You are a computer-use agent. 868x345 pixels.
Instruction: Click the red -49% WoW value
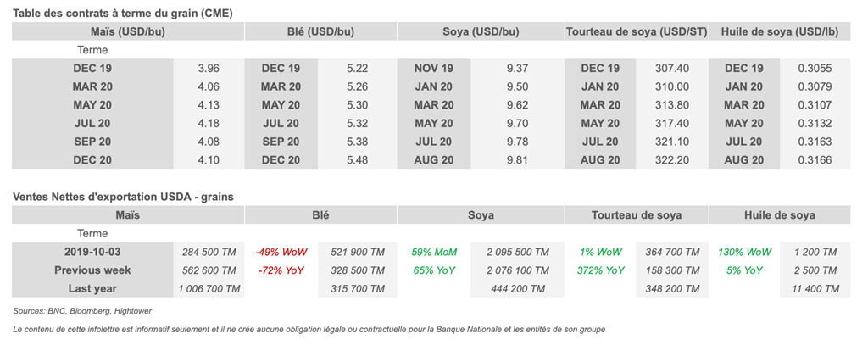click(281, 252)
